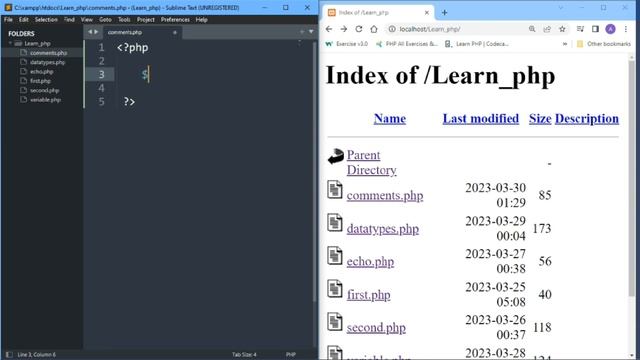Open datatypes.php link in browser
This screenshot has width=640, height=360.
point(383,229)
